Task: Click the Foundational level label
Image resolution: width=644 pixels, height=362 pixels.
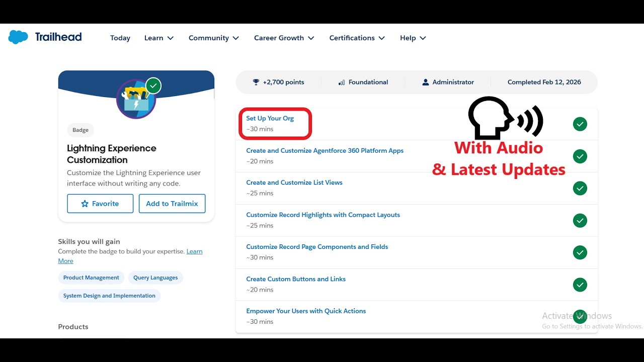Action: coord(368,82)
